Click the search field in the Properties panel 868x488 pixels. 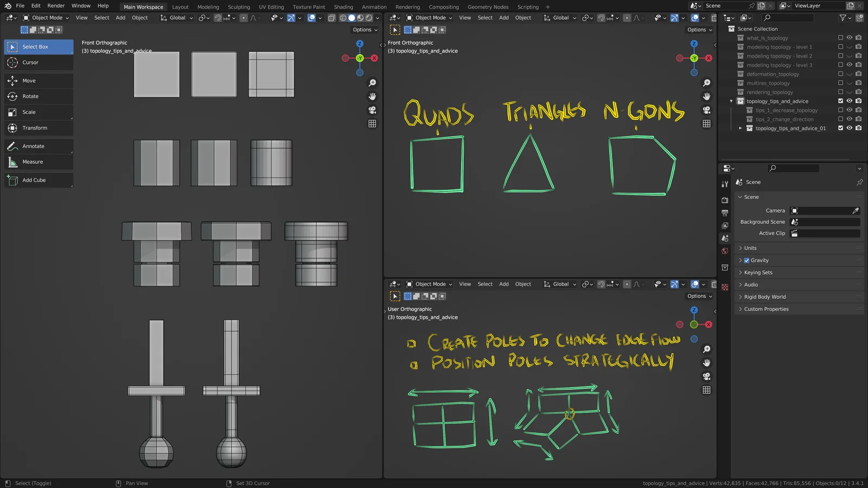pyautogui.click(x=793, y=168)
